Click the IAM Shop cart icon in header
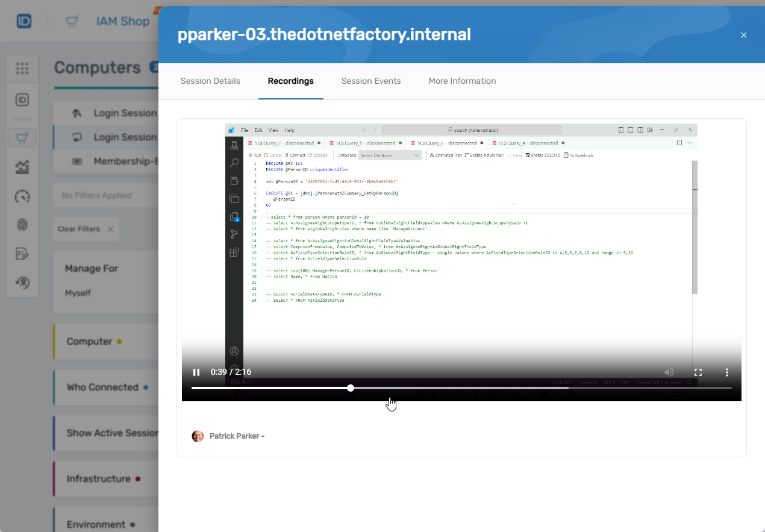765x532 pixels. (x=72, y=22)
